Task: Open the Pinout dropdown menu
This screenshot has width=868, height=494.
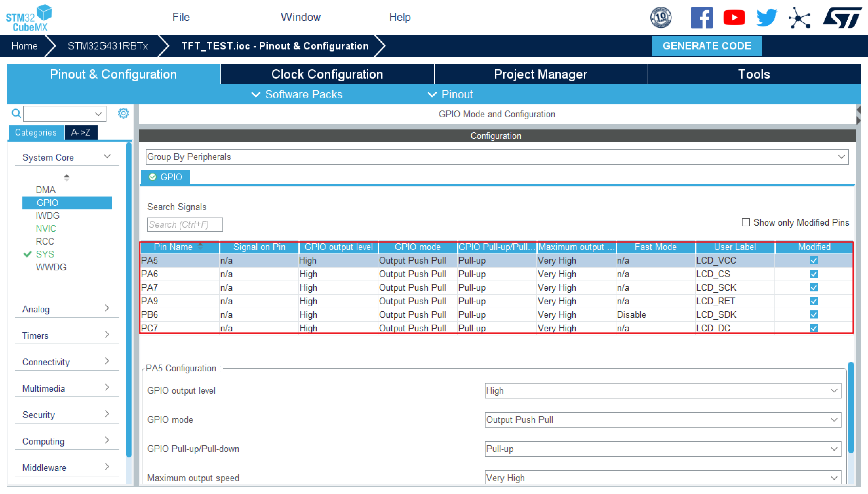Action: (x=450, y=94)
